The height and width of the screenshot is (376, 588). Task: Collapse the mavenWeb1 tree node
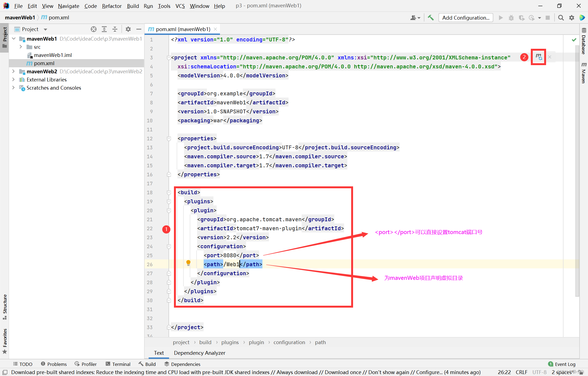(x=14, y=39)
